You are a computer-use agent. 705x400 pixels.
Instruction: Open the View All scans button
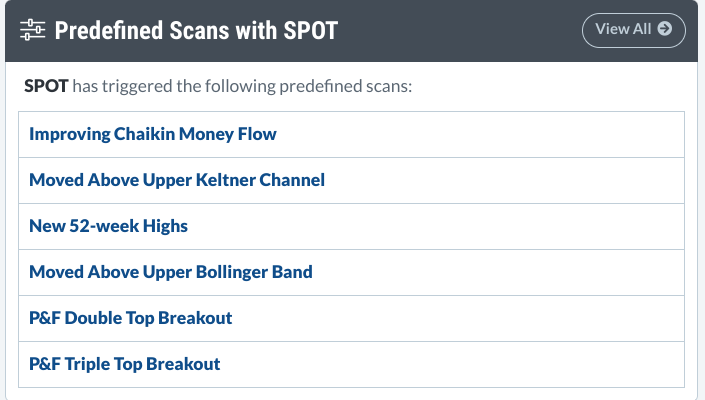tap(634, 30)
